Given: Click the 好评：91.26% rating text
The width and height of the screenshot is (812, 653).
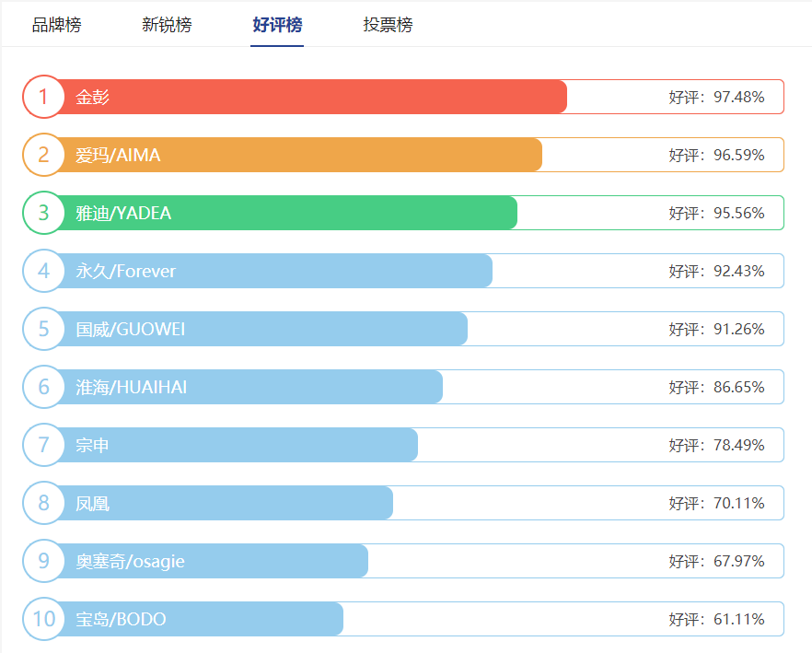Looking at the screenshot, I should point(716,329).
